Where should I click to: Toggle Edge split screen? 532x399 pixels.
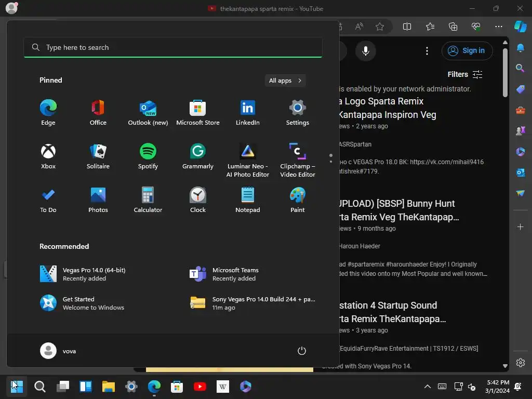pos(407,26)
